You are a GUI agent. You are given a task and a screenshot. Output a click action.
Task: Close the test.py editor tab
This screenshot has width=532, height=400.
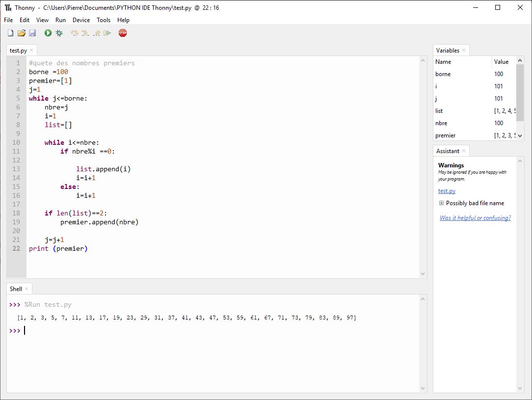tap(31, 50)
